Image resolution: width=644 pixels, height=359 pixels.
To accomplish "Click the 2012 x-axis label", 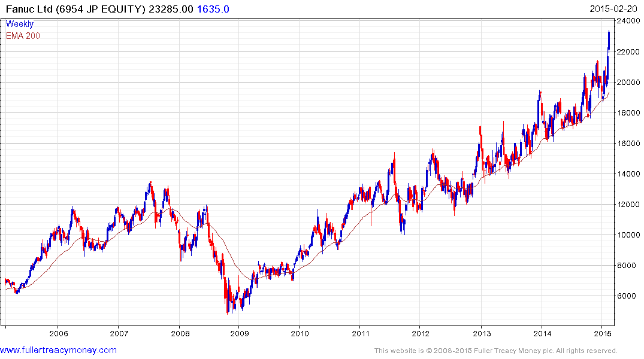I will point(421,333).
